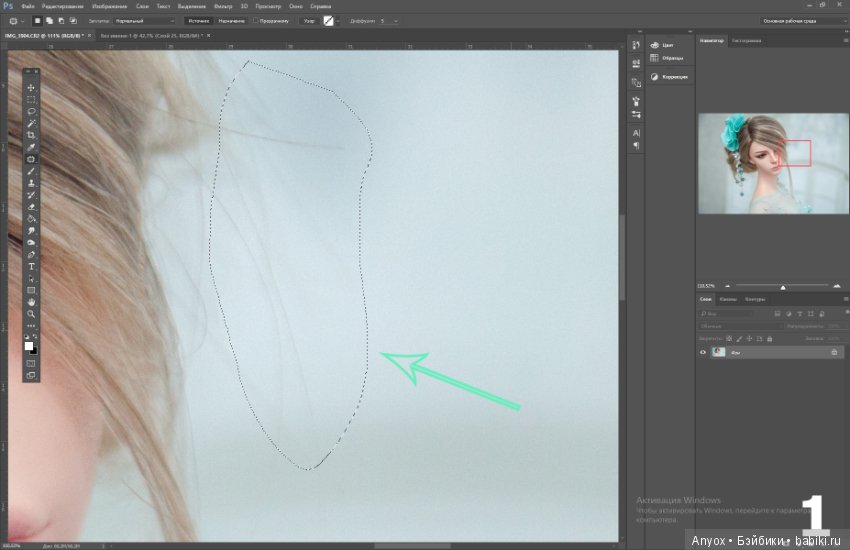Switch to the Контуры tab
The image size is (850, 550).
[755, 299]
